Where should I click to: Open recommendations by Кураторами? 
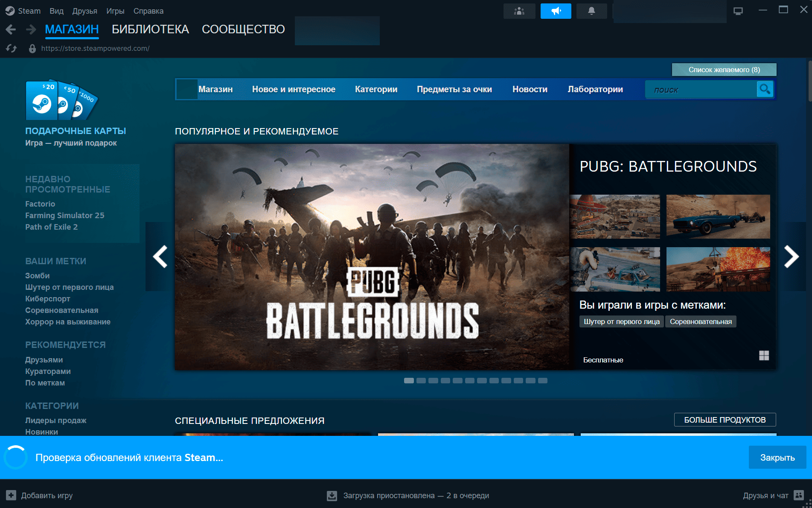pyautogui.click(x=48, y=371)
